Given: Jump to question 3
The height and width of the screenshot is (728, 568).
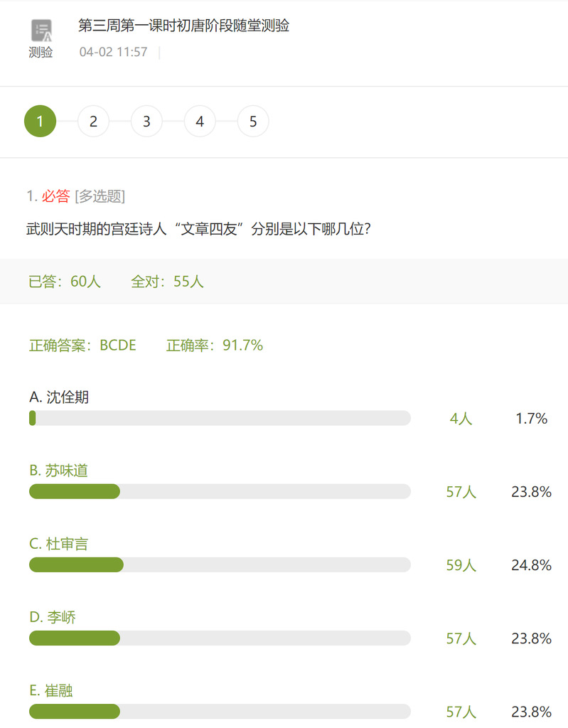Looking at the screenshot, I should pyautogui.click(x=146, y=122).
